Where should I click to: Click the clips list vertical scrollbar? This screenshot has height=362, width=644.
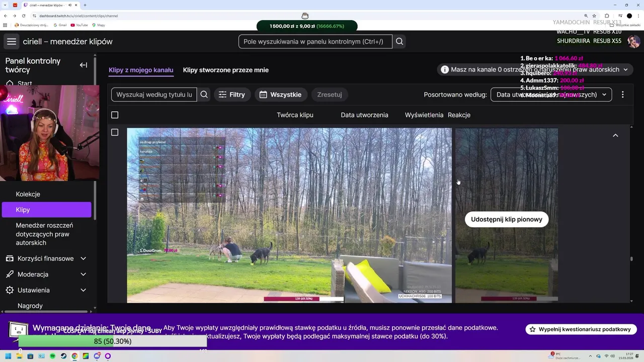[631, 259]
